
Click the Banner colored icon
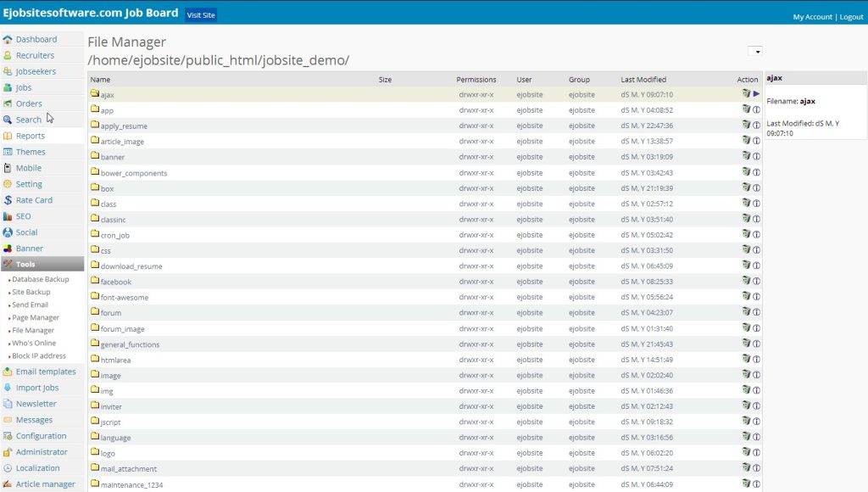point(7,249)
